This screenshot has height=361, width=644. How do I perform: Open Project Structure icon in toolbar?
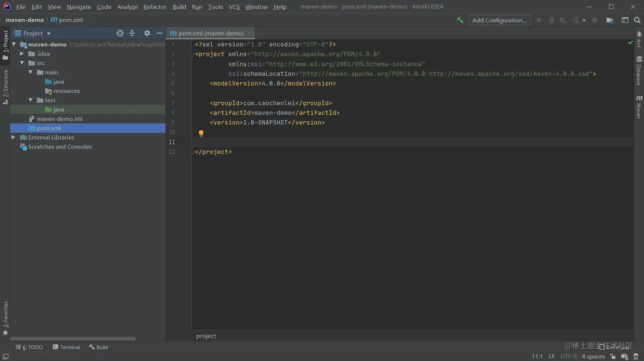click(x=609, y=20)
